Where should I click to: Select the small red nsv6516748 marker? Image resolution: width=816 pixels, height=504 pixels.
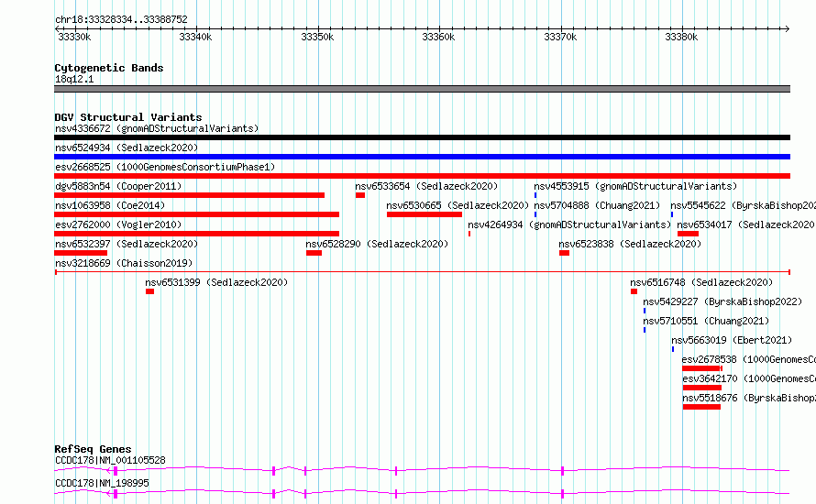(x=634, y=291)
